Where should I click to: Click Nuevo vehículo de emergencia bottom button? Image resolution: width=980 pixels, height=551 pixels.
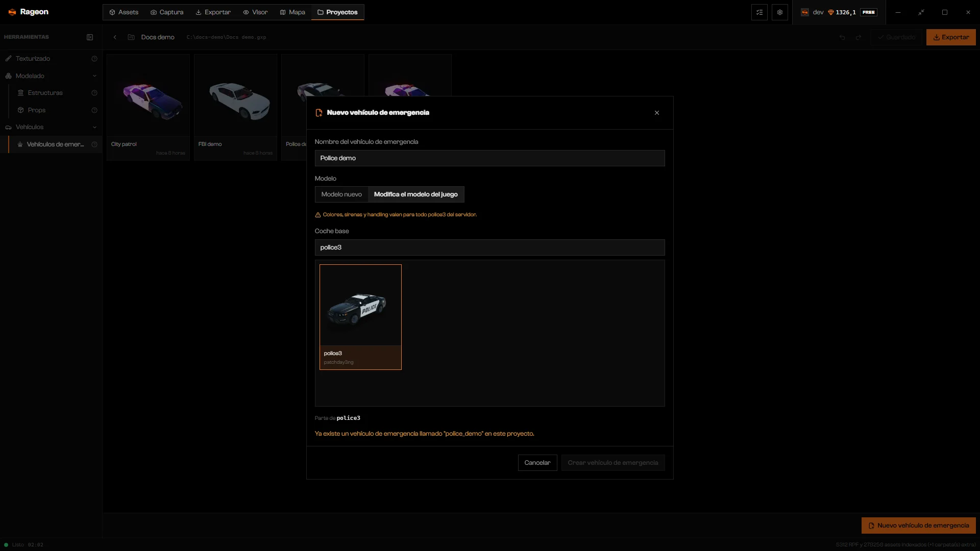pos(919,525)
